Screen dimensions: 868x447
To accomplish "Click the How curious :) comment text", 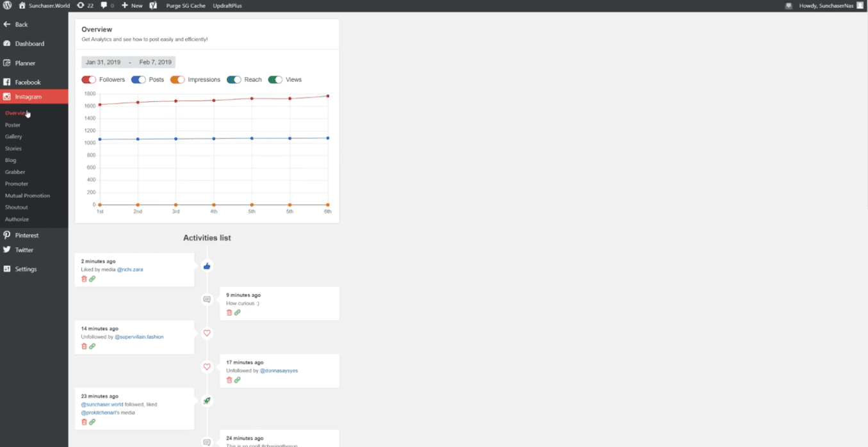I will pos(243,304).
